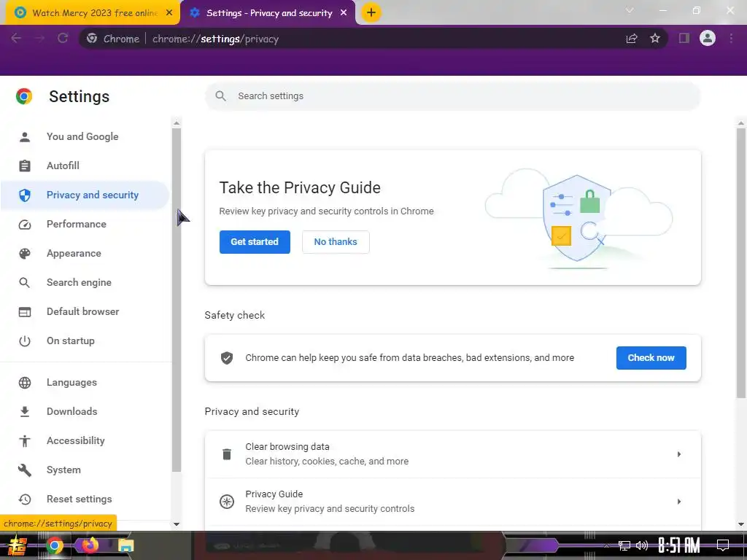Click the sidebar scroll up arrow
The height and width of the screenshot is (560, 747).
177,123
